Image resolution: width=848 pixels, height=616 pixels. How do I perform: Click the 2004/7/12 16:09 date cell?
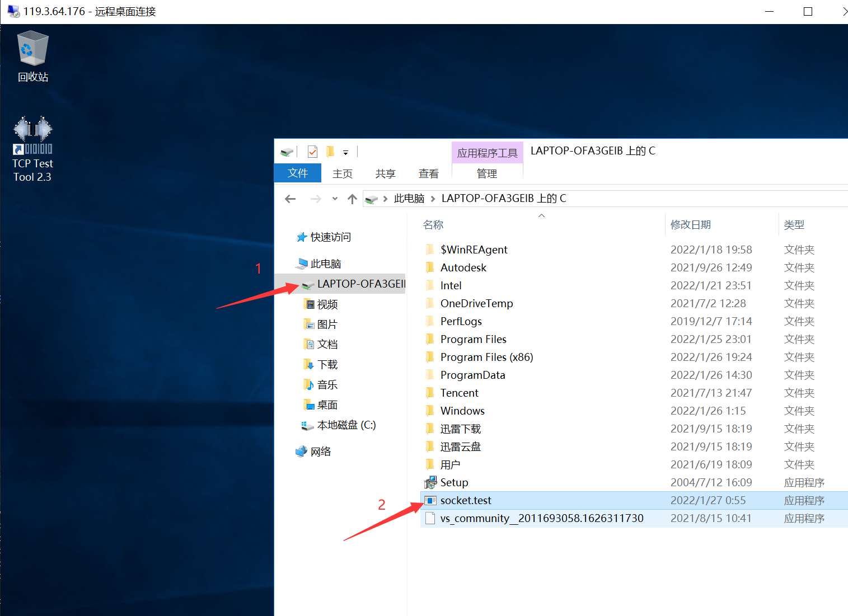click(x=711, y=482)
